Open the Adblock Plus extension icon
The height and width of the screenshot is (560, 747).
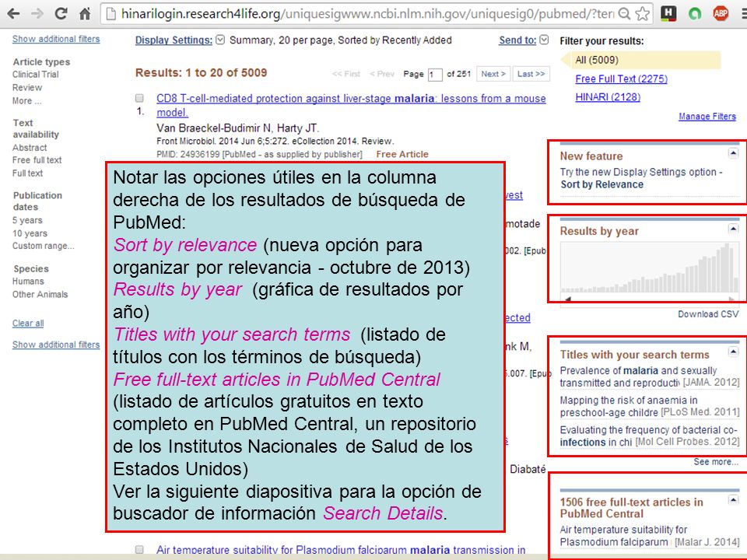tap(721, 13)
